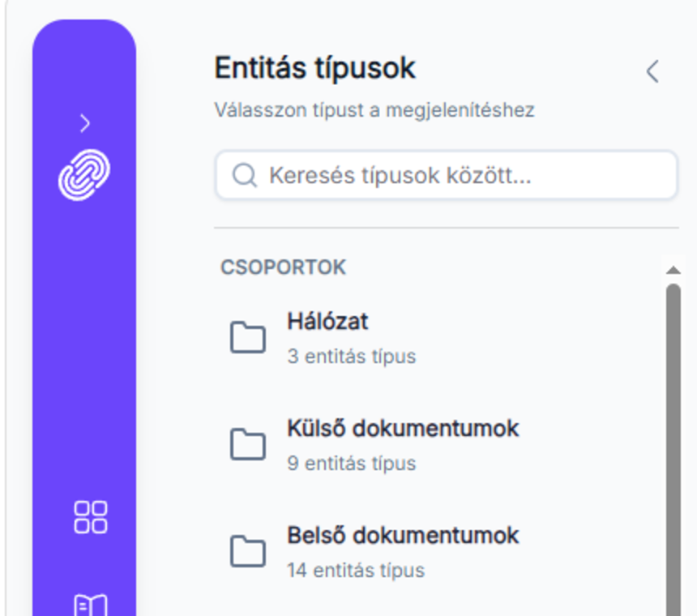Viewport: 697px width, 616px height.
Task: Open the book icon in the sidebar
Action: (x=90, y=605)
